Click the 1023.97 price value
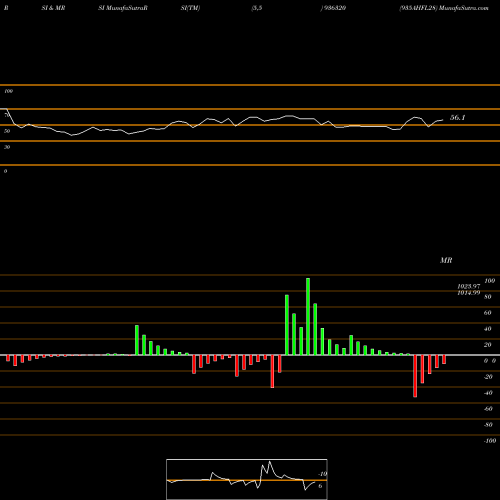Screen dimensions: 500x500 click(469, 286)
